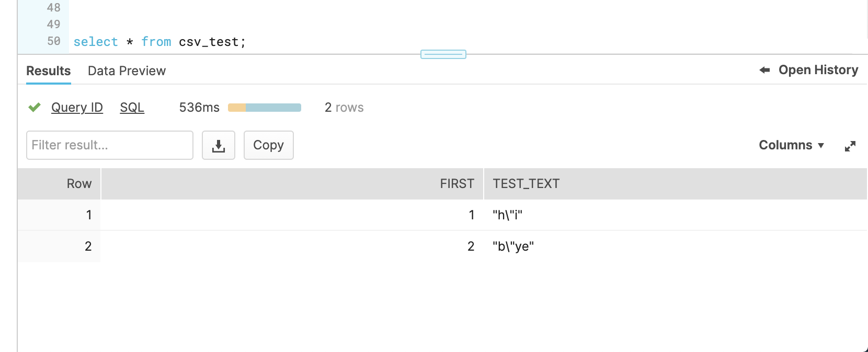Viewport: 868px width, 352px height.
Task: Click the Row column header
Action: click(x=79, y=184)
